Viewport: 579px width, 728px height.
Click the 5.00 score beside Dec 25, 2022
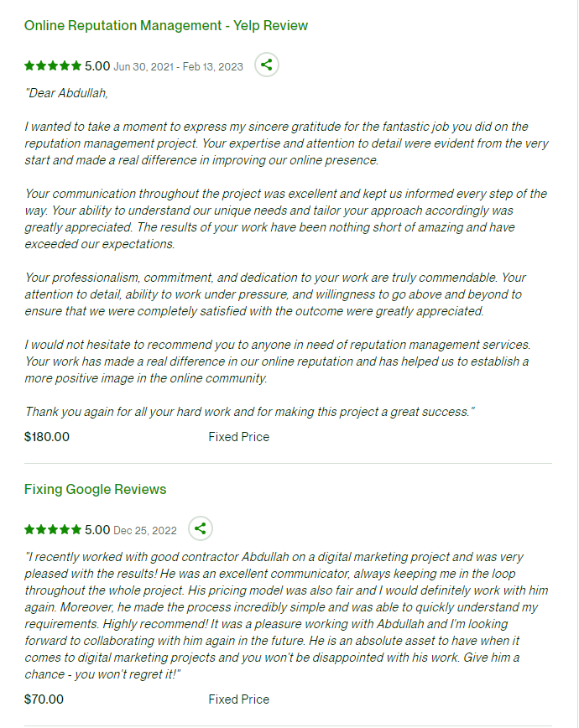pyautogui.click(x=97, y=530)
